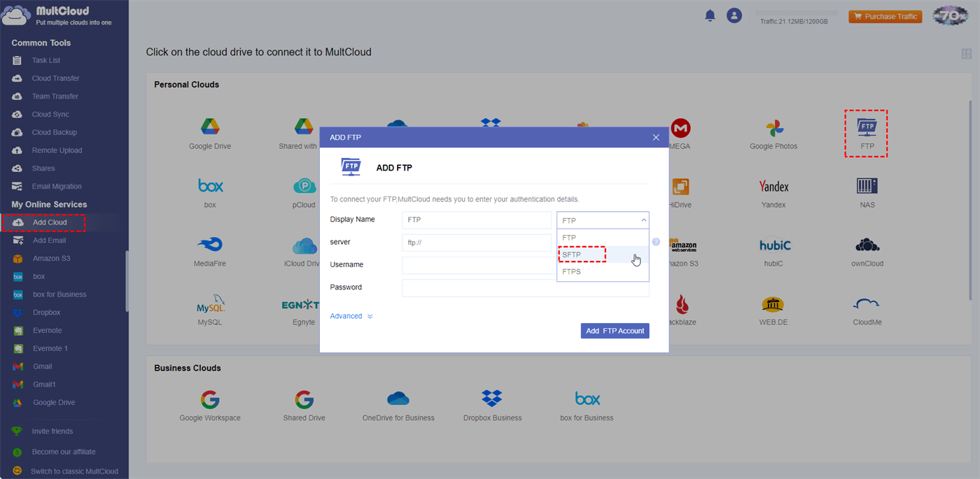Open the notifications bell icon

(710, 15)
